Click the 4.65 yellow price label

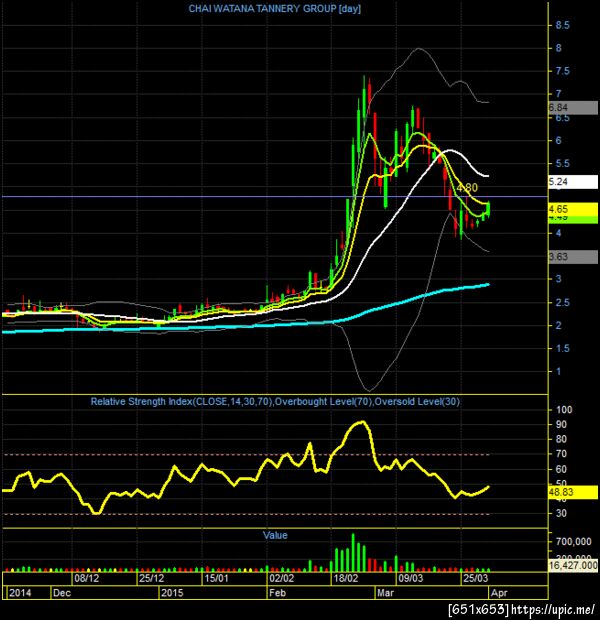point(573,209)
